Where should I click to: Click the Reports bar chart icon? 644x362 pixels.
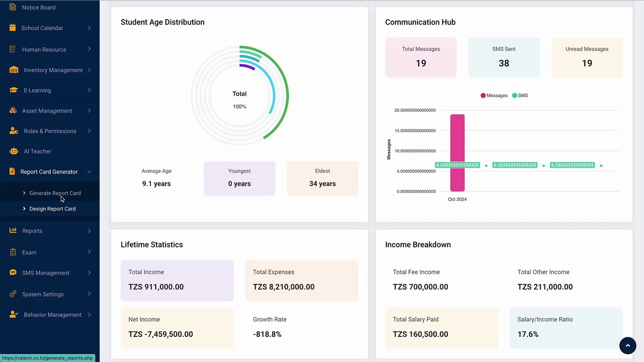[13, 231]
